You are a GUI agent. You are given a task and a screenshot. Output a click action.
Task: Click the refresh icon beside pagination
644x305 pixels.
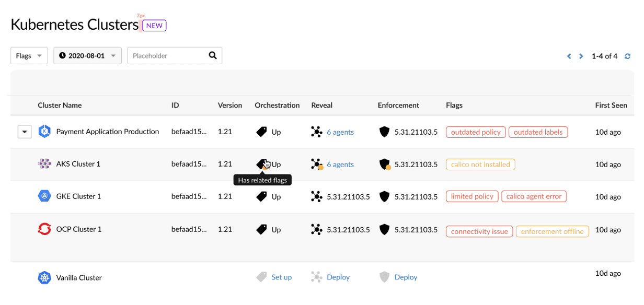coord(628,56)
